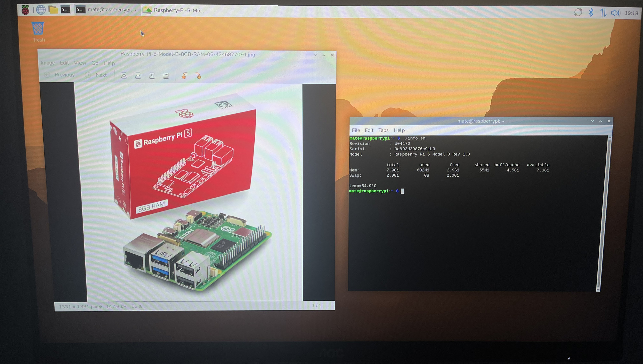Open the image viewer View menu
643x364 pixels.
(x=80, y=63)
